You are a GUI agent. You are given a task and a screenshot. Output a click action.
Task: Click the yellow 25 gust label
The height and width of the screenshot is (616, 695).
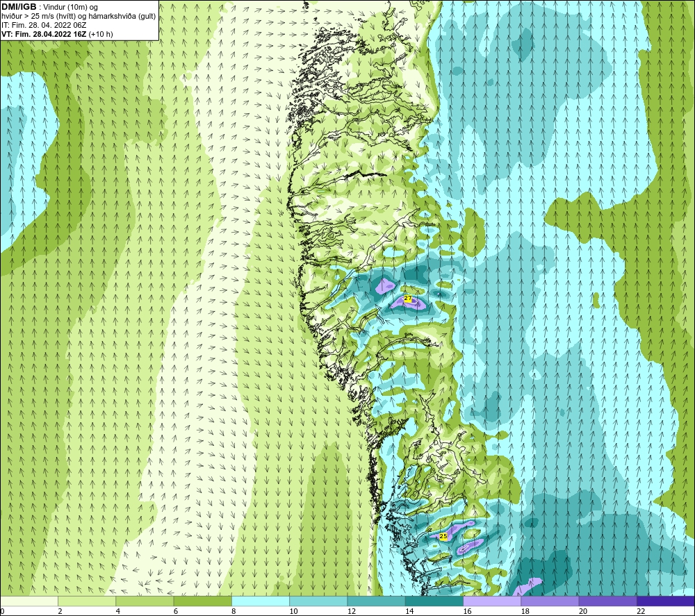pos(443,536)
